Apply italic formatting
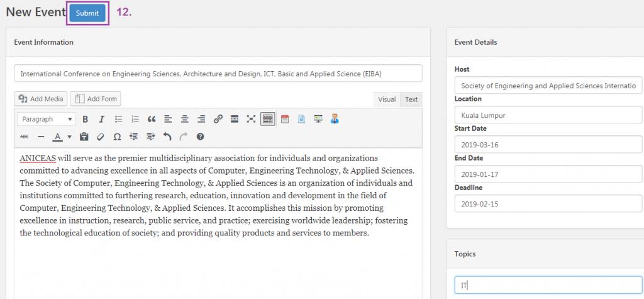Viewport: 644px width, 299px height. click(102, 119)
